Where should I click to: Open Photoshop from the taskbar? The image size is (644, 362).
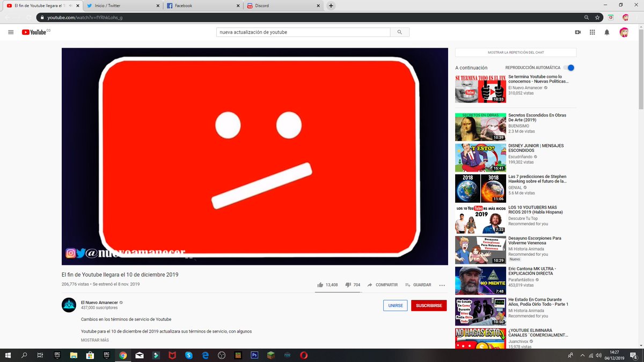click(254, 355)
